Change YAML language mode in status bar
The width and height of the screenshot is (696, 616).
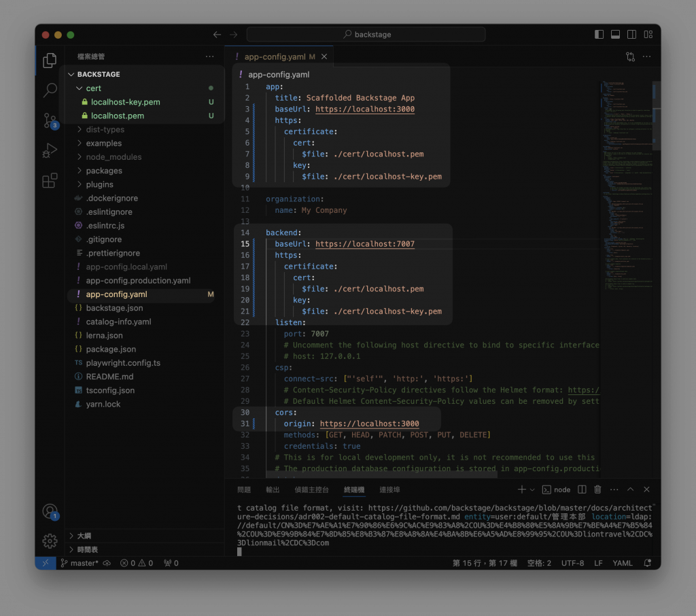pyautogui.click(x=623, y=563)
